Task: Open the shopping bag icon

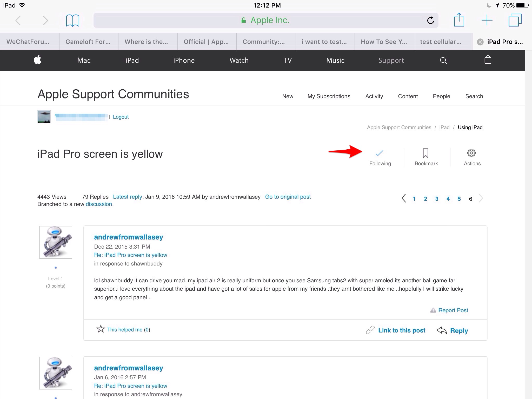Action: pyautogui.click(x=488, y=60)
